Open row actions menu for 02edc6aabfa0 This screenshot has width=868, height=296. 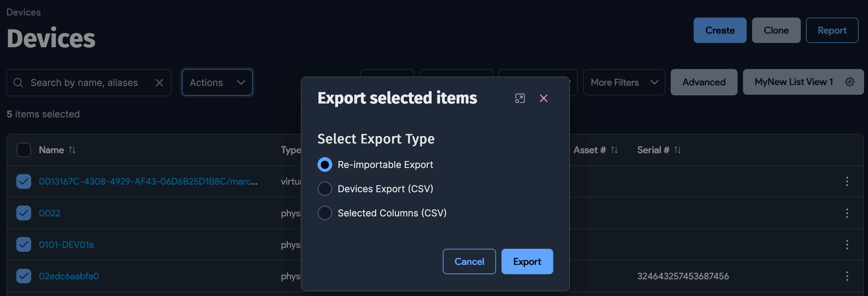(x=847, y=276)
